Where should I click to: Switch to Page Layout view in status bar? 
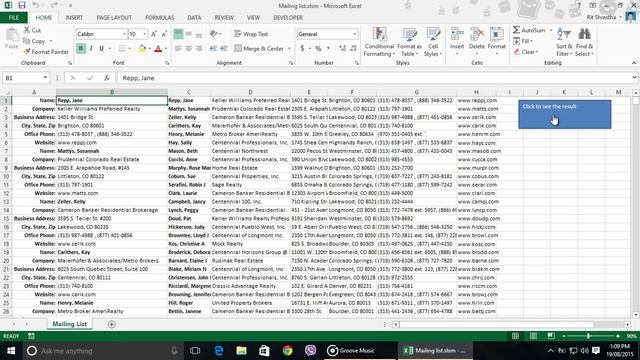533,336
